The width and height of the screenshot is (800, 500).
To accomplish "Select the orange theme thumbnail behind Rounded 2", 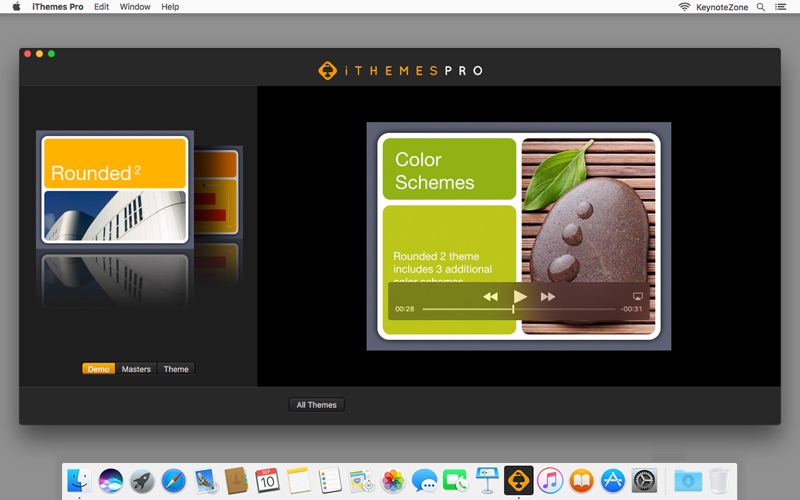I will coord(217,191).
